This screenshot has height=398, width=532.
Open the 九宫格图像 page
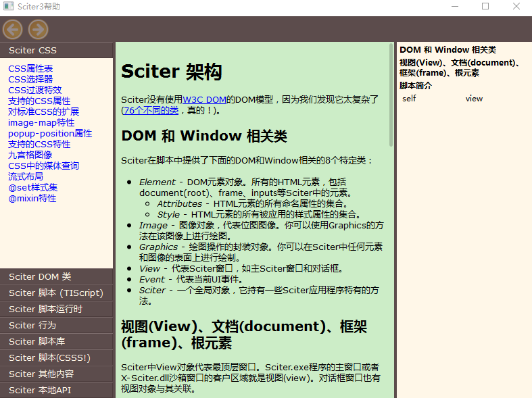point(30,155)
